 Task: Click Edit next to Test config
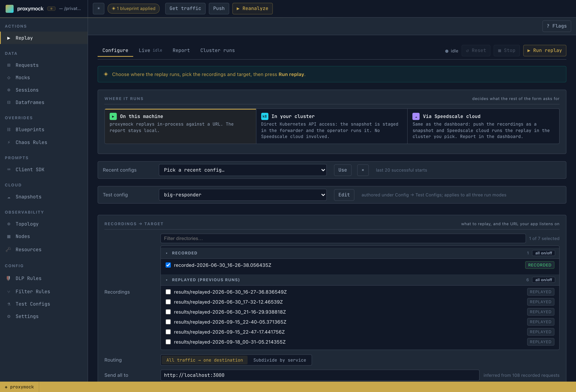click(344, 195)
